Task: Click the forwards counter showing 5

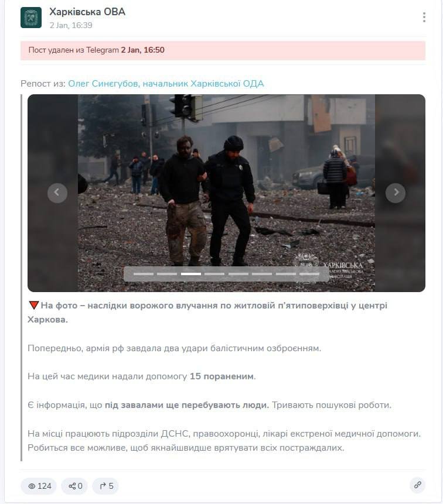Action: [x=105, y=486]
